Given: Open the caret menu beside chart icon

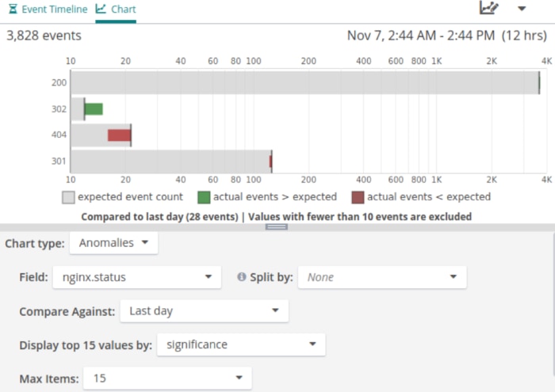Looking at the screenshot, I should 522,9.
